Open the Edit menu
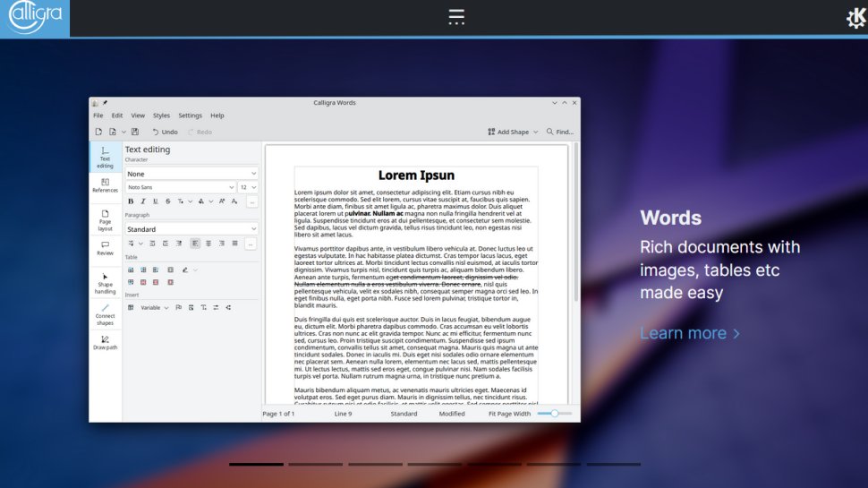This screenshot has width=868, height=488. (x=117, y=116)
